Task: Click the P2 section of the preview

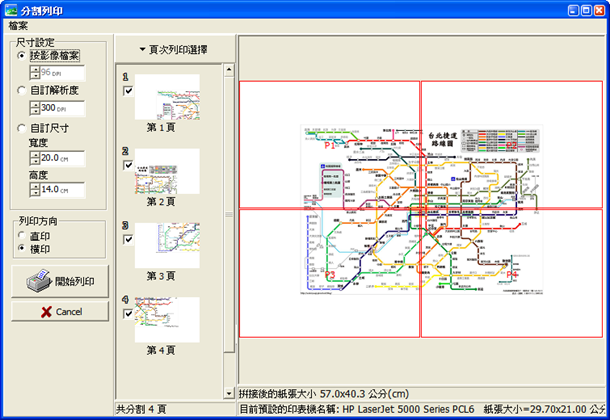Action: click(512, 144)
